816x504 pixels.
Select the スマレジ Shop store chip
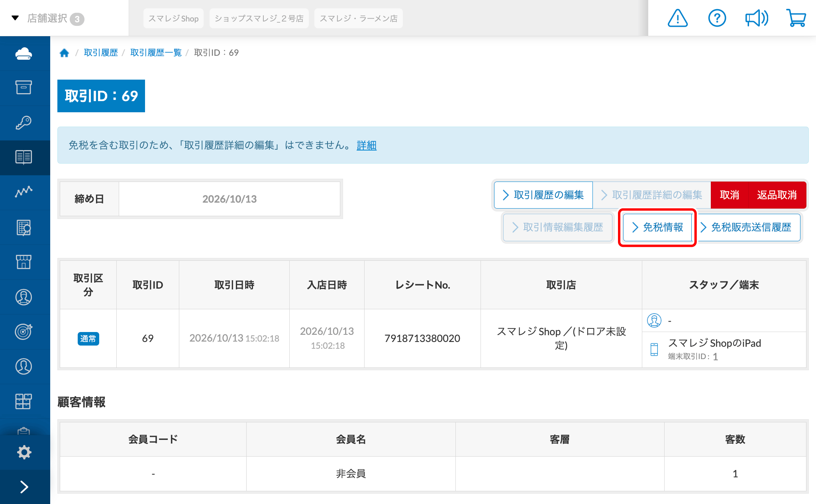pyautogui.click(x=173, y=18)
